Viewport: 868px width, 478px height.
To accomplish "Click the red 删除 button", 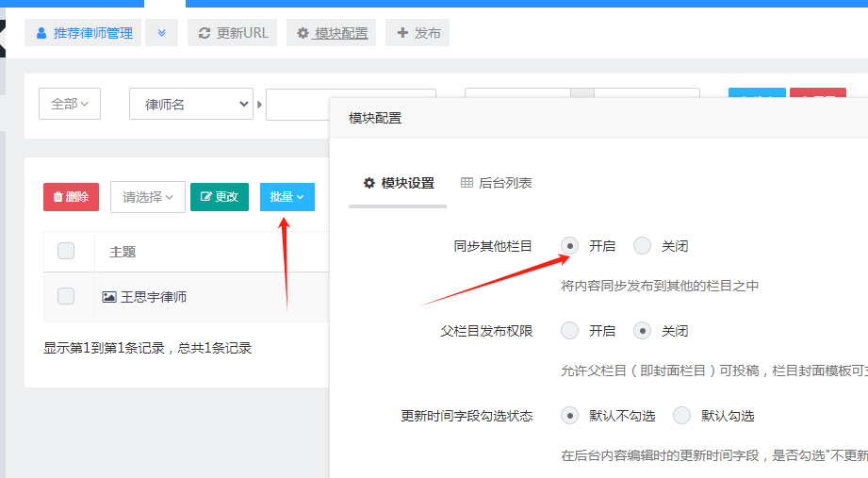I will point(71,197).
